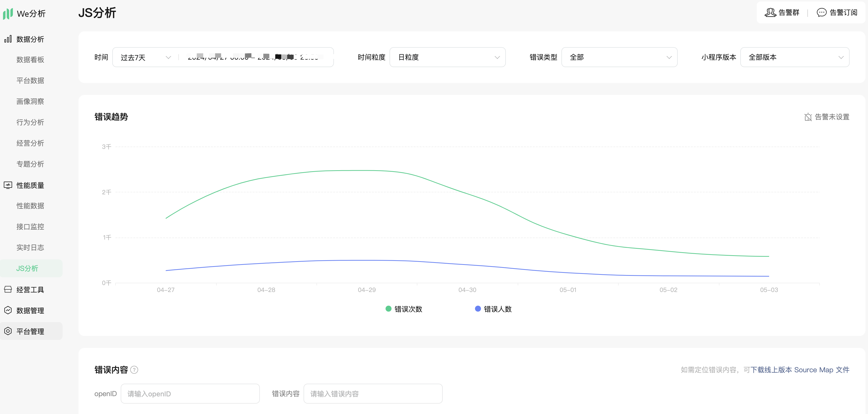Viewport: 868px width, 414px height.
Task: Click 下载线上版本 Source Map 文件 link
Action: click(800, 370)
